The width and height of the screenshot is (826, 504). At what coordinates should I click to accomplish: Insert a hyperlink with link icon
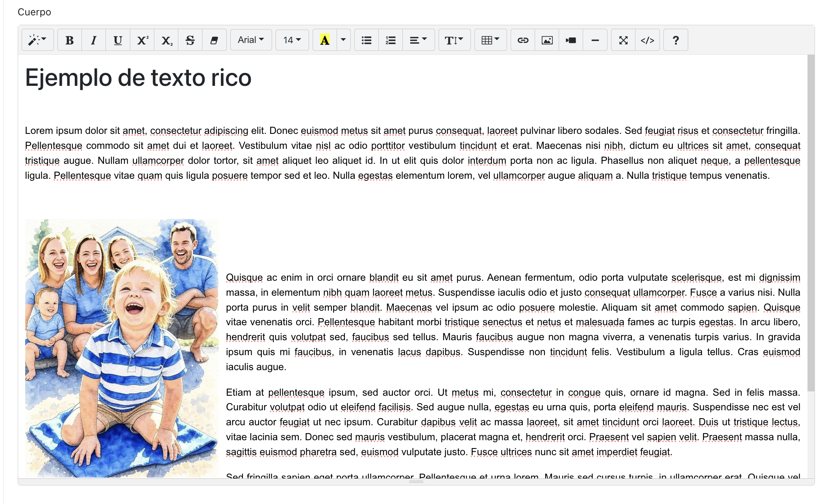tap(523, 40)
